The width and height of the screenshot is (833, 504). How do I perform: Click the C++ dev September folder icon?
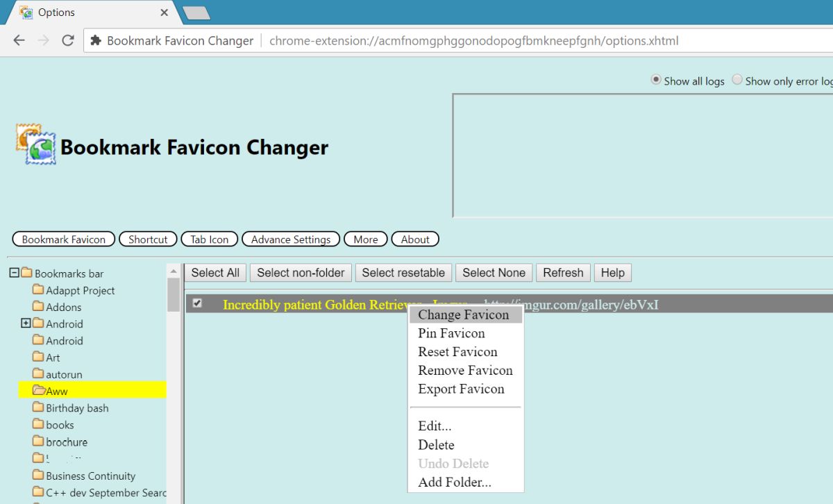click(38, 492)
